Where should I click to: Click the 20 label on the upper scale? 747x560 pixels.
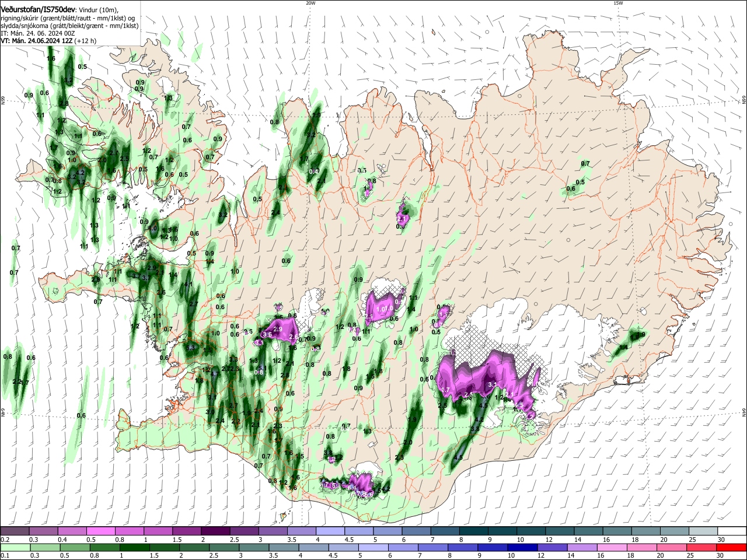[x=664, y=540]
